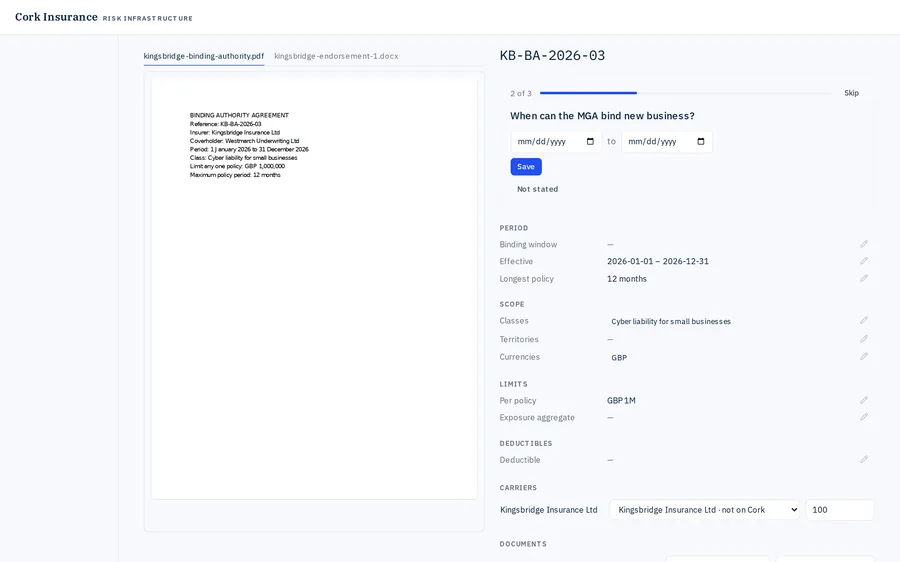The width and height of the screenshot is (900, 562).
Task: Click the Exposure aggregate label
Action: 537,417
